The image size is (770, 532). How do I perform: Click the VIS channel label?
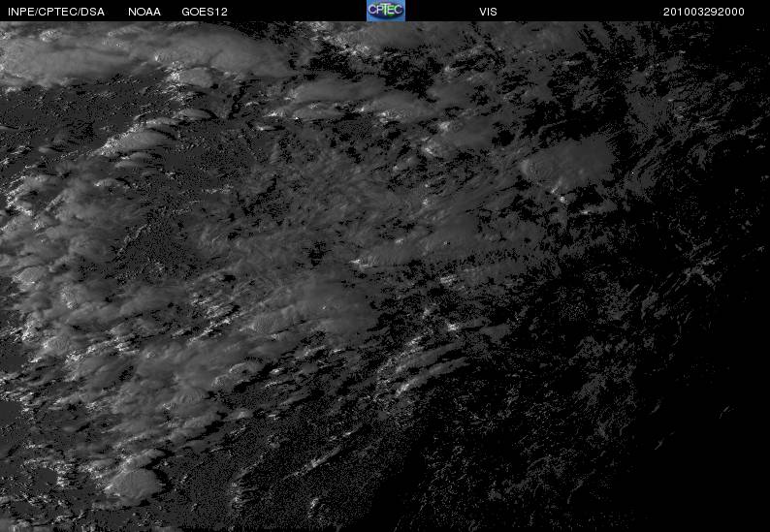coord(488,12)
